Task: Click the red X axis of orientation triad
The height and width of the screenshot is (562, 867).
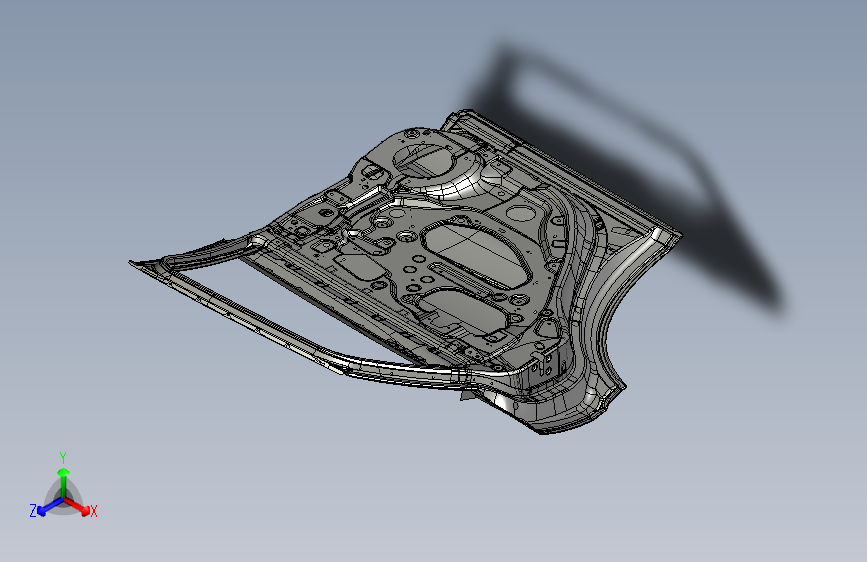Action: (77, 506)
